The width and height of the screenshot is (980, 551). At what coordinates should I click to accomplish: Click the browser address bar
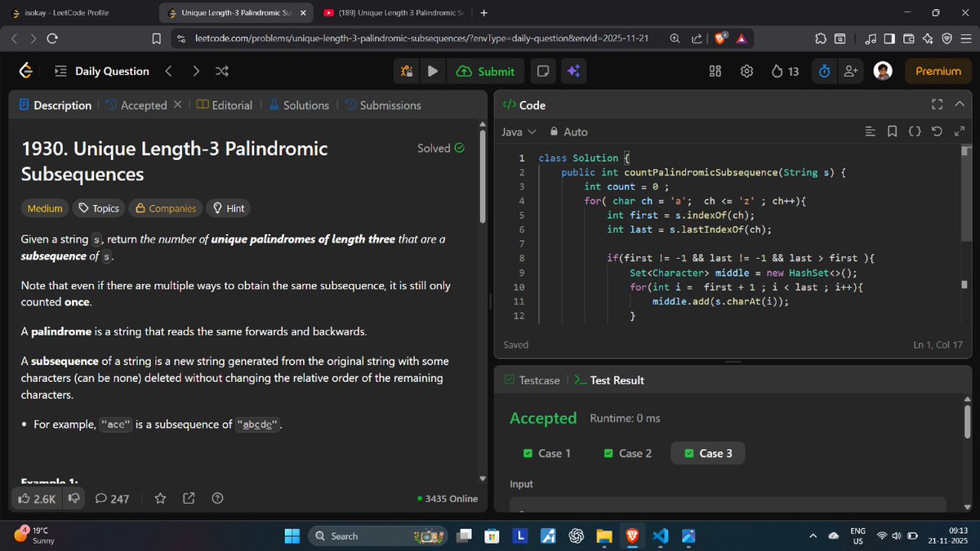pyautogui.click(x=421, y=38)
